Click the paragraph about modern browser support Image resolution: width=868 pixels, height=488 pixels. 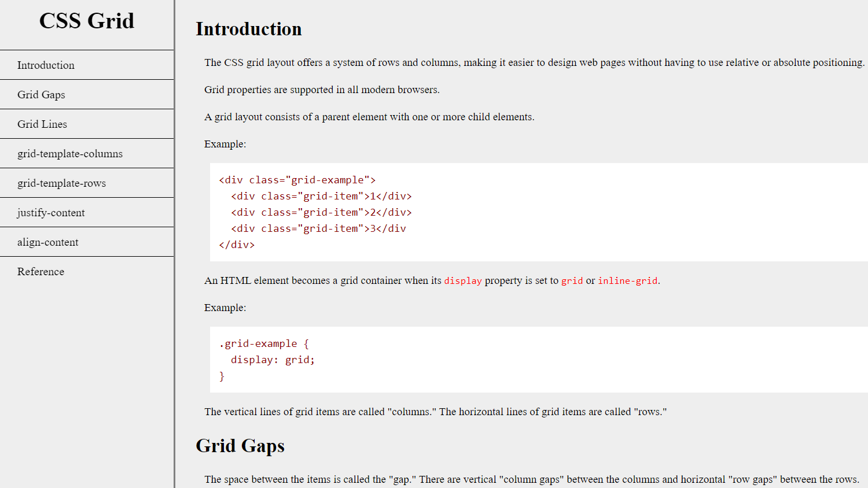point(321,90)
